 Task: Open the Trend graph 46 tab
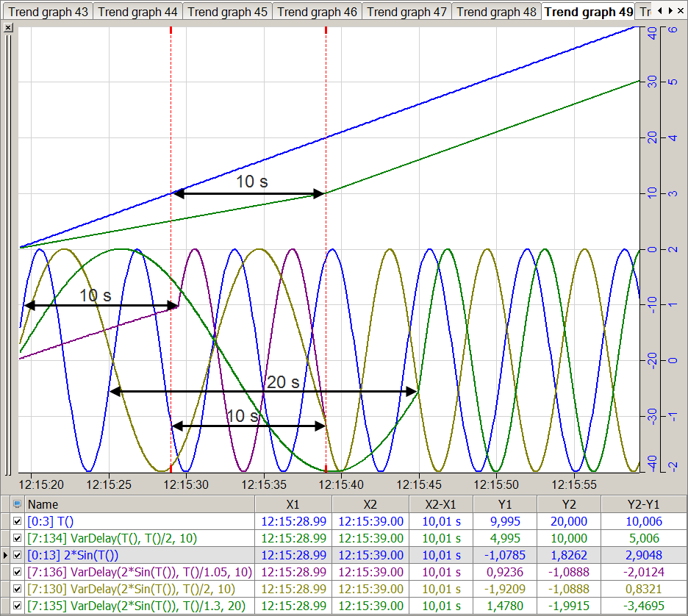click(x=317, y=12)
